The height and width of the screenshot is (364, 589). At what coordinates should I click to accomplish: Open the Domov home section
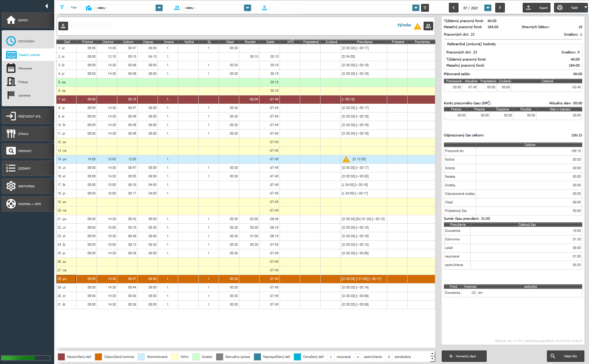(x=28, y=20)
